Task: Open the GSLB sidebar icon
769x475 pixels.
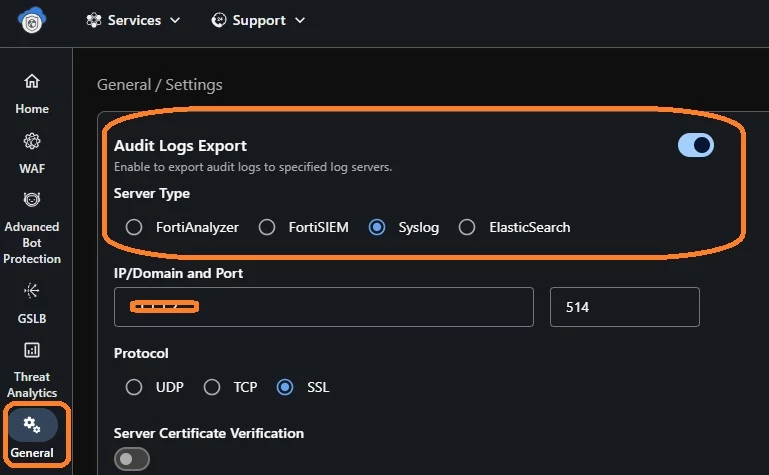Action: [32, 291]
